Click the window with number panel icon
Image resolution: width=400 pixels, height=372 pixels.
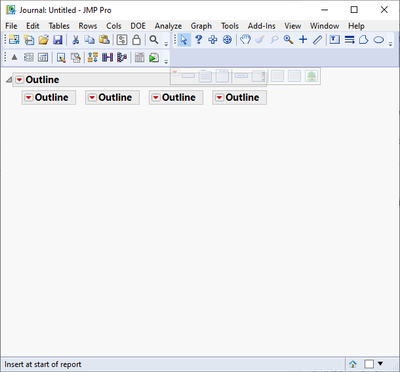pyautogui.click(x=43, y=57)
